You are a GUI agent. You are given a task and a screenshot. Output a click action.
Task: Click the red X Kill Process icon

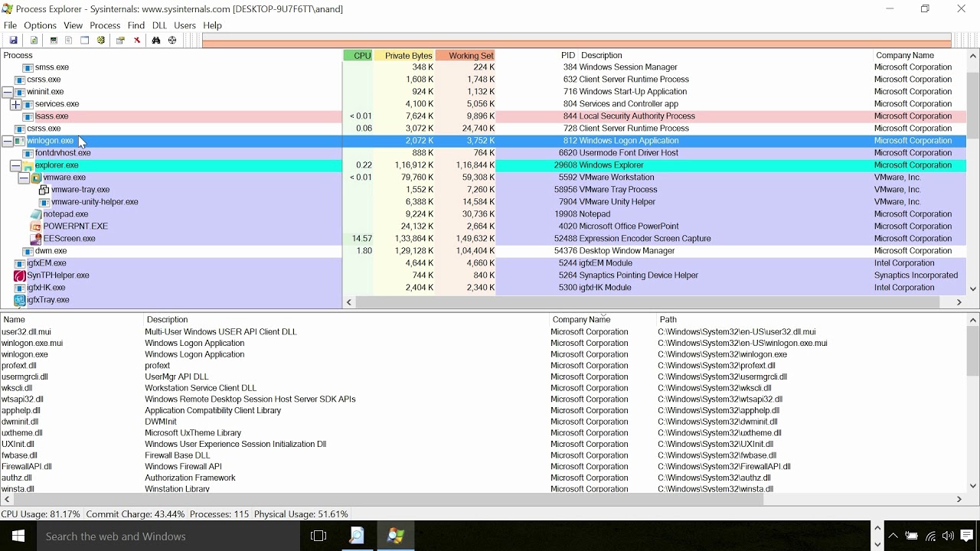click(137, 41)
